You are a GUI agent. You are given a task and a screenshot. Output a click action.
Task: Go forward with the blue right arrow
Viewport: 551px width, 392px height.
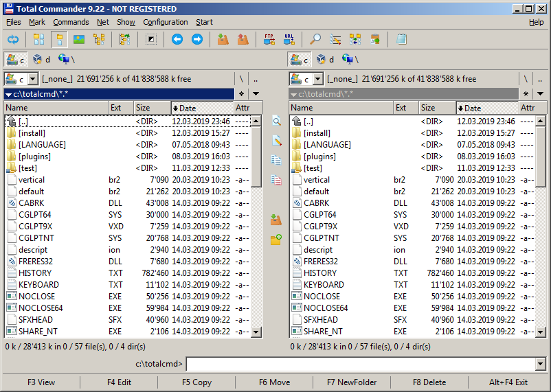[197, 39]
